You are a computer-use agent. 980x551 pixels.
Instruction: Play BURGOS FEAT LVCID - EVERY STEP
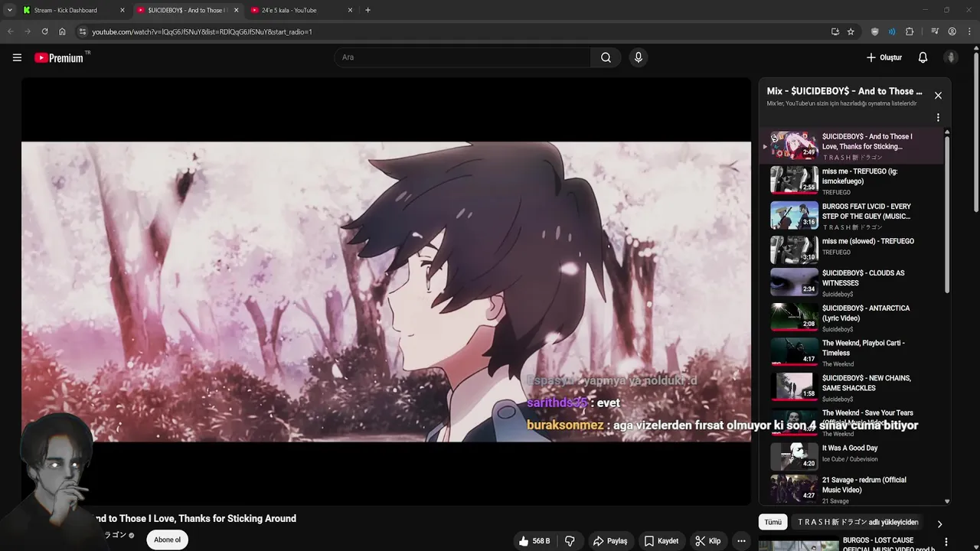(x=851, y=216)
